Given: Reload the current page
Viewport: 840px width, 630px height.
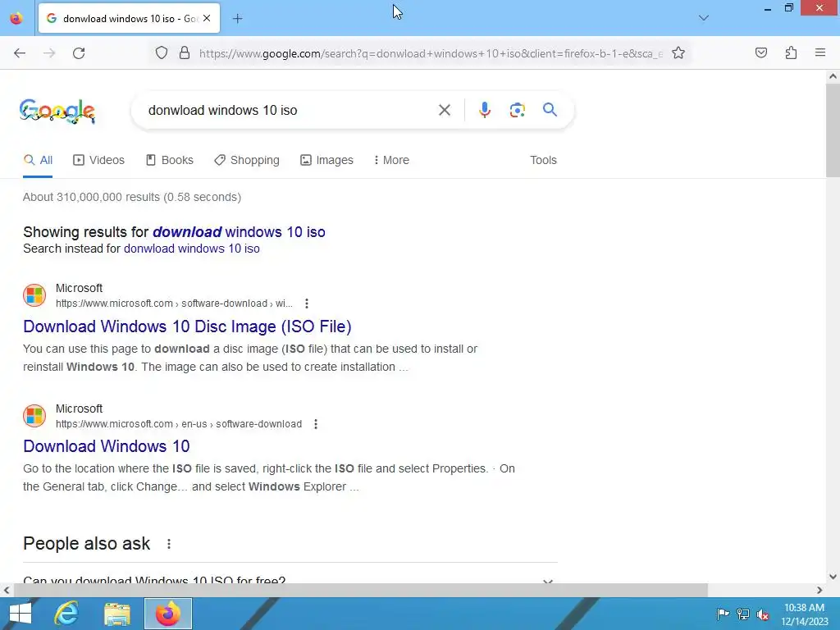Looking at the screenshot, I should pyautogui.click(x=79, y=53).
